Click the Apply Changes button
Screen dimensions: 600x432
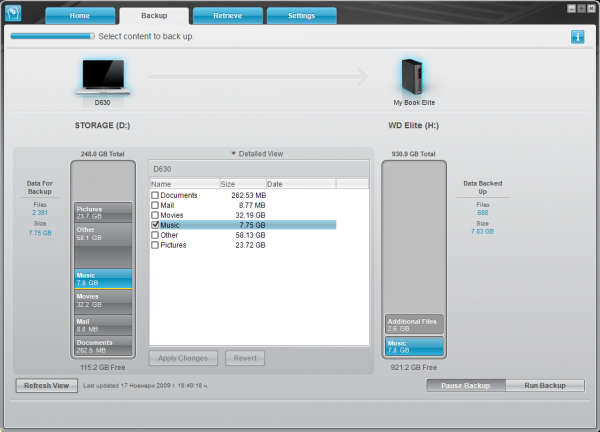click(183, 358)
